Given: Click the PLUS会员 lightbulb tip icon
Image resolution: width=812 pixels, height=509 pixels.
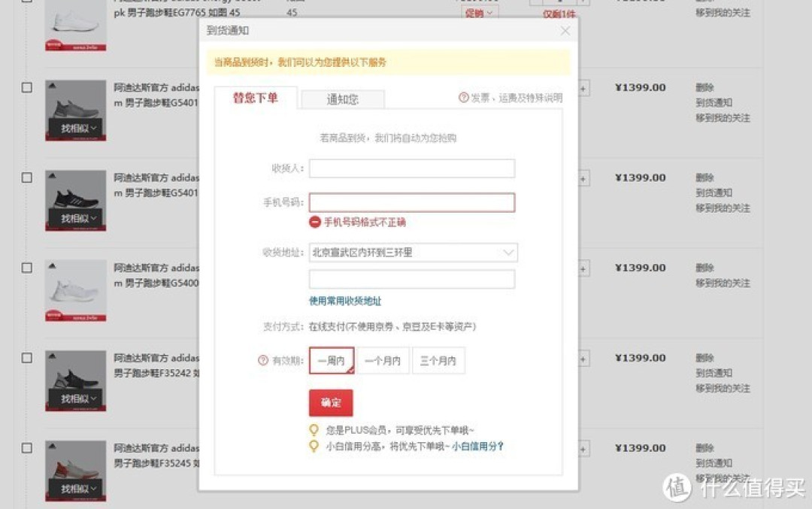Looking at the screenshot, I should pyautogui.click(x=314, y=430).
